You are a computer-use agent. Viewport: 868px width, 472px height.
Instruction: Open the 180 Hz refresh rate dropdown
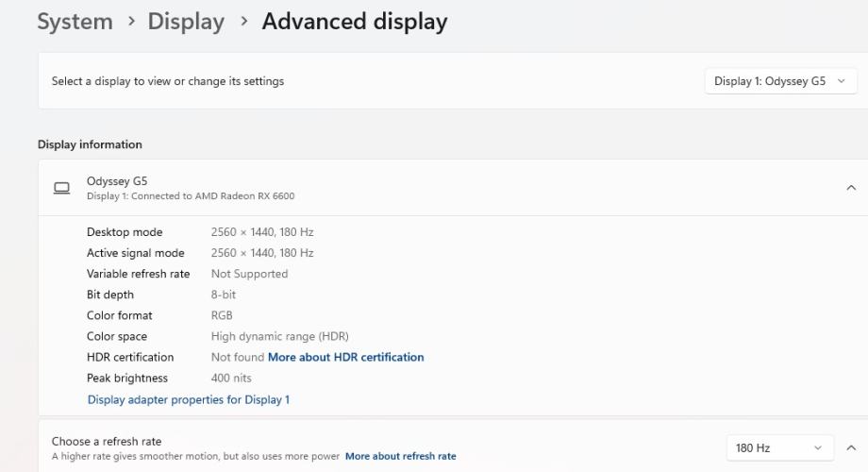[779, 447]
